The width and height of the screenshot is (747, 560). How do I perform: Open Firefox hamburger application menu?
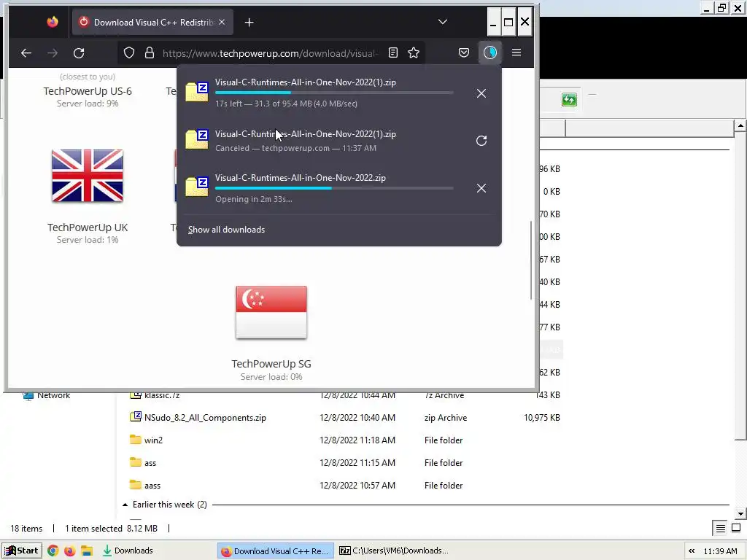click(x=516, y=52)
